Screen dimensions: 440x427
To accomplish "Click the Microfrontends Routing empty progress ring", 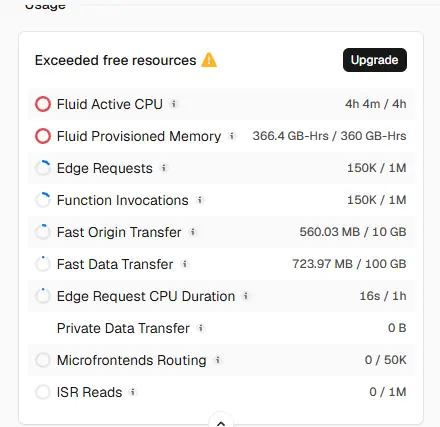I will 43,360.
